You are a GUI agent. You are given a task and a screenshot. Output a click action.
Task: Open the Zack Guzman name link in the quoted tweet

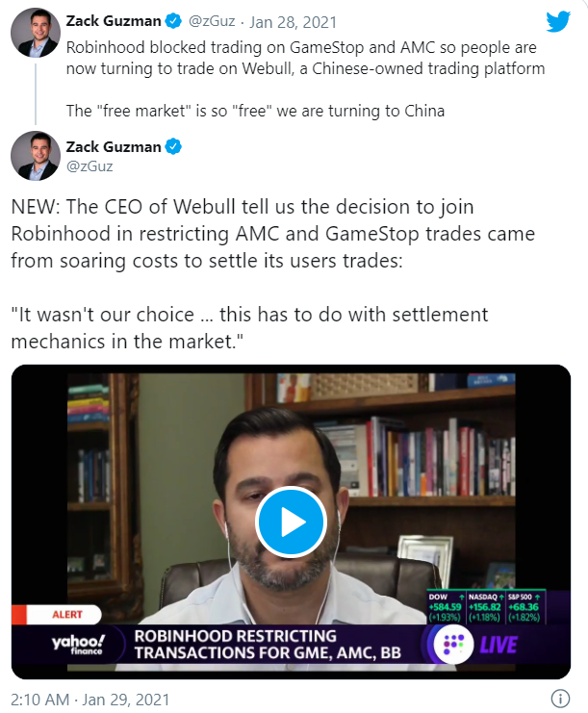point(114,21)
